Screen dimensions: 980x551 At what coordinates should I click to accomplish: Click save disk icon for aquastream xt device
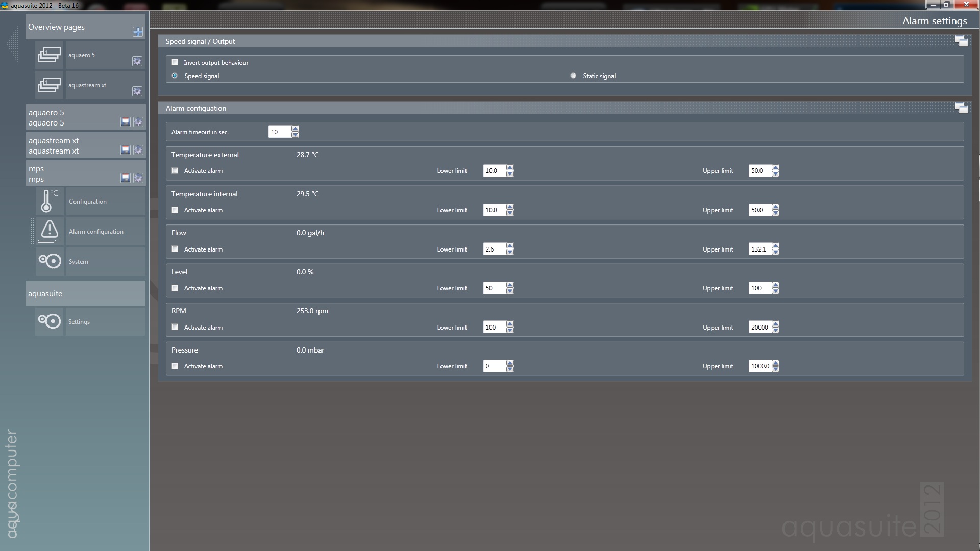pos(125,150)
